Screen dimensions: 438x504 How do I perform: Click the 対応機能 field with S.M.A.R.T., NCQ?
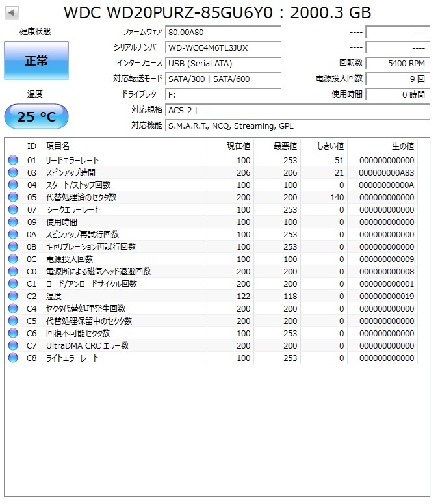point(298,126)
